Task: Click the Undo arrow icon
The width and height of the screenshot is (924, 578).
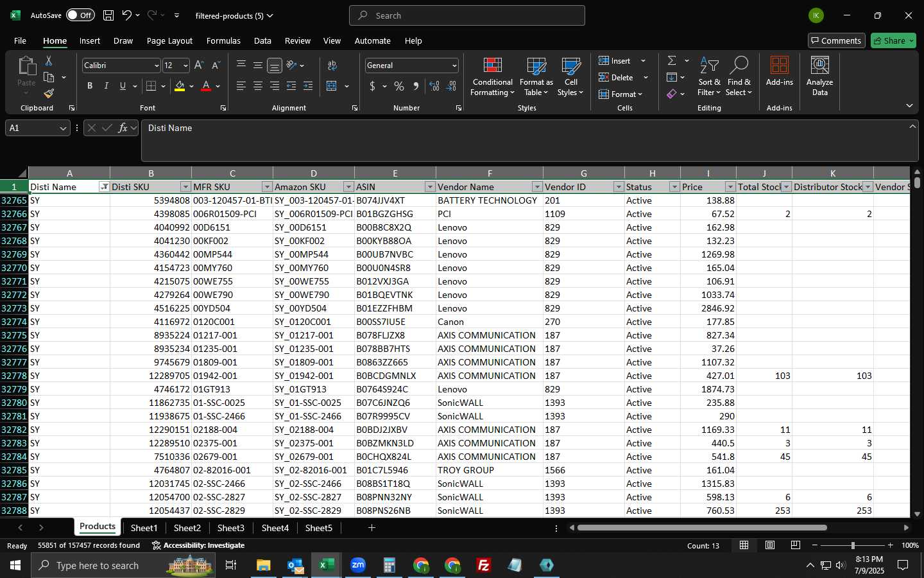Action: click(126, 15)
